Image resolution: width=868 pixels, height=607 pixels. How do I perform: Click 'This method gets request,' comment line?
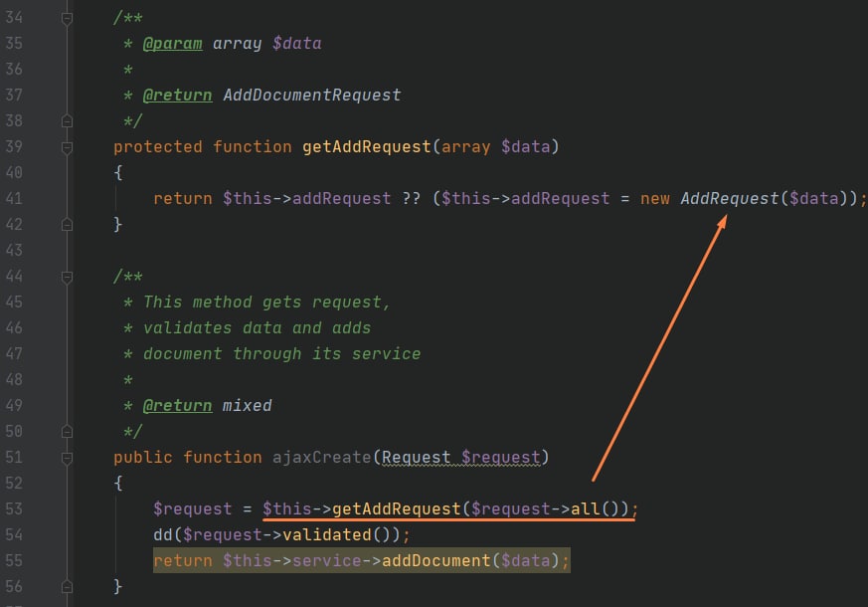click(266, 302)
